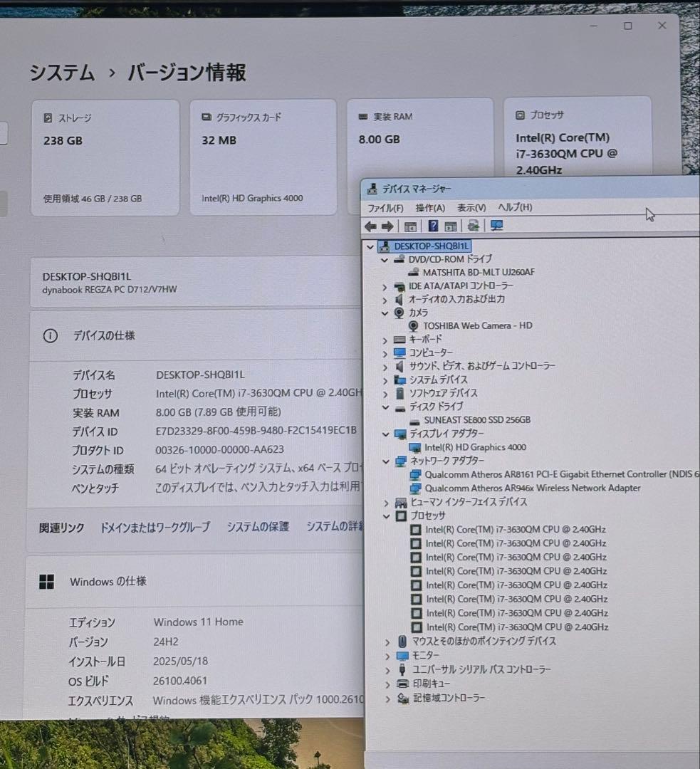Expand the キーボード category
This screenshot has height=769, width=700.
[x=385, y=339]
